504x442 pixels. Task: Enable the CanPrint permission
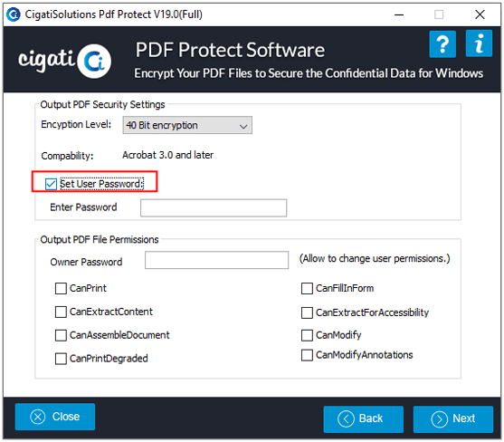click(61, 288)
